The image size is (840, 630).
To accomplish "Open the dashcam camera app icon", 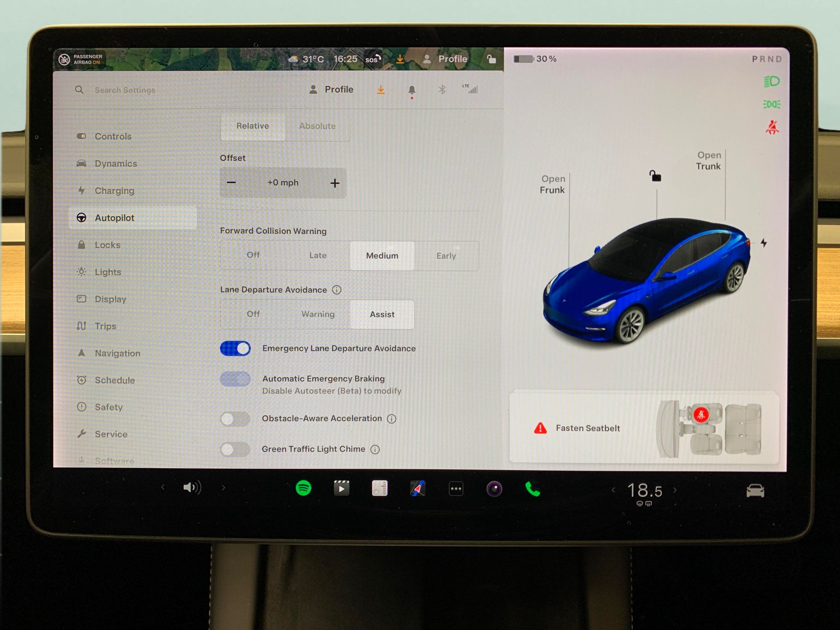I will tap(494, 489).
